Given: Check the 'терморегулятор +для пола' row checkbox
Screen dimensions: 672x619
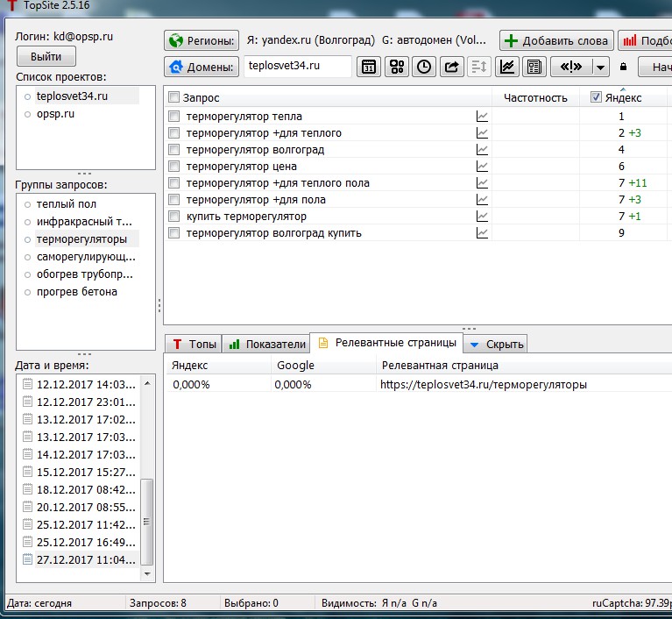Looking at the screenshot, I should click(173, 200).
